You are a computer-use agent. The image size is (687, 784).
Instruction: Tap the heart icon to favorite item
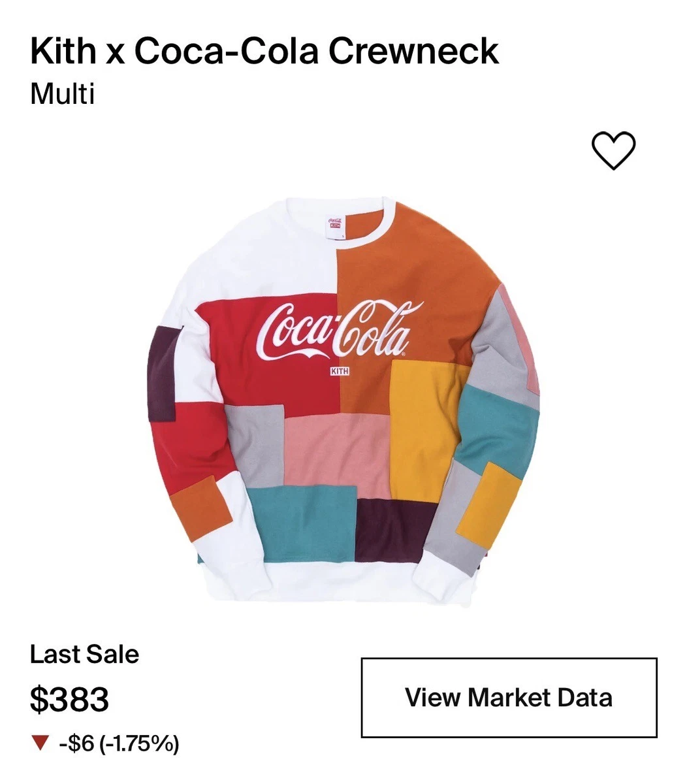pyautogui.click(x=613, y=150)
